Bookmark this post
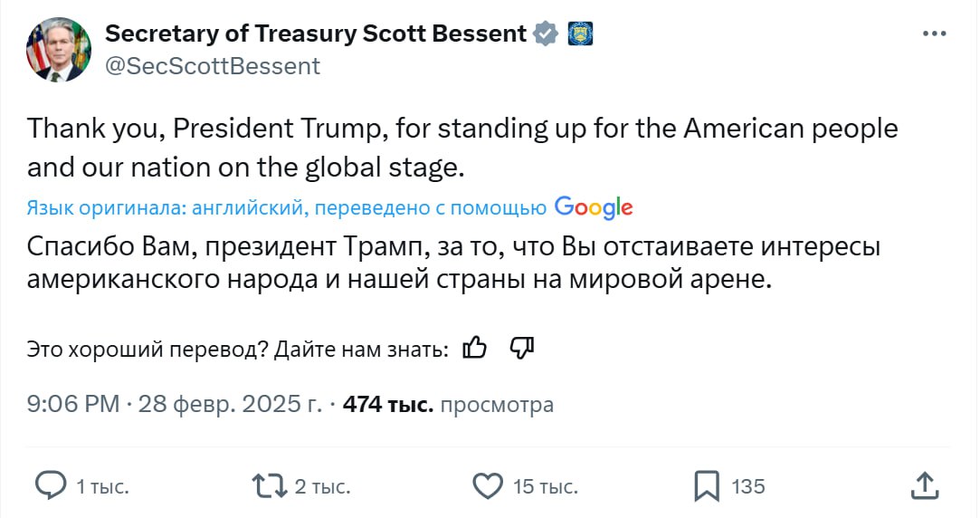Image resolution: width=980 pixels, height=518 pixels. click(x=707, y=486)
